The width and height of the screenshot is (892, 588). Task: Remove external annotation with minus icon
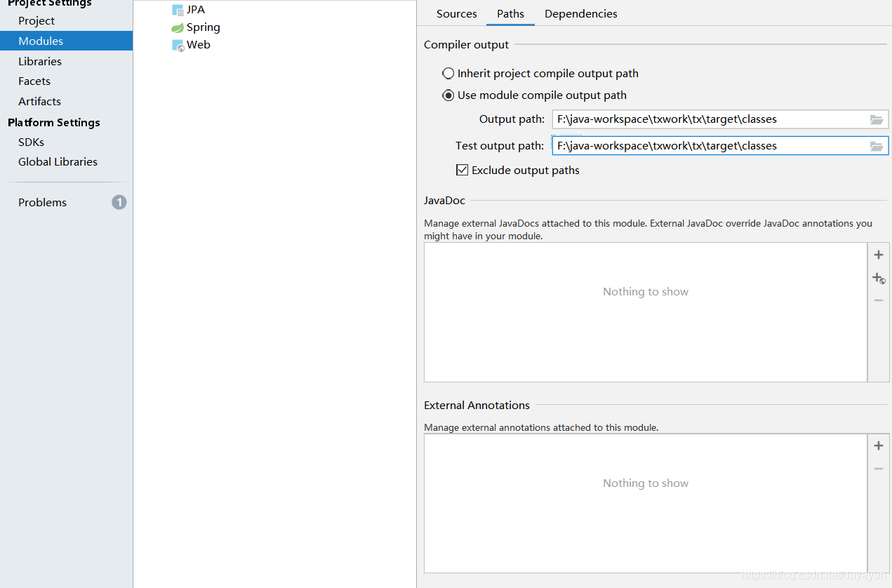(878, 469)
